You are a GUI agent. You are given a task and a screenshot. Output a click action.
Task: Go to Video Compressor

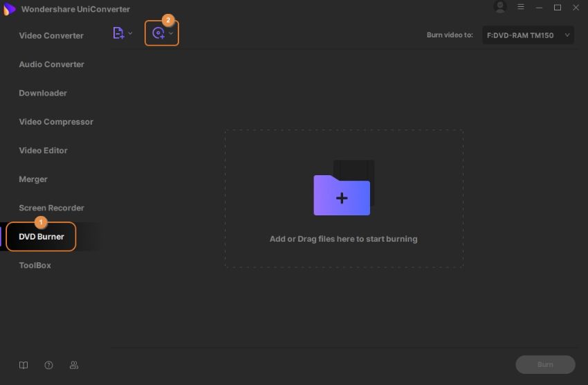[56, 122]
